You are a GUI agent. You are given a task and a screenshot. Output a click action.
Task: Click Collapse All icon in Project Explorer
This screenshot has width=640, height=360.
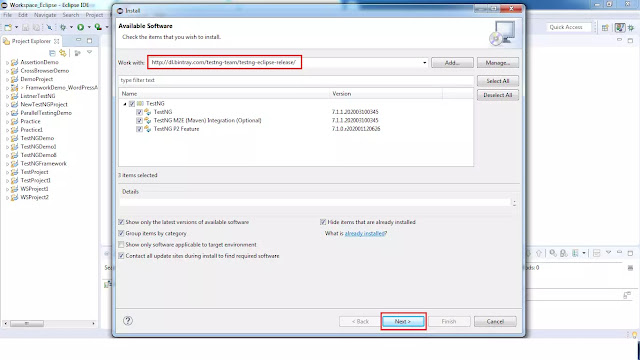coord(52,53)
